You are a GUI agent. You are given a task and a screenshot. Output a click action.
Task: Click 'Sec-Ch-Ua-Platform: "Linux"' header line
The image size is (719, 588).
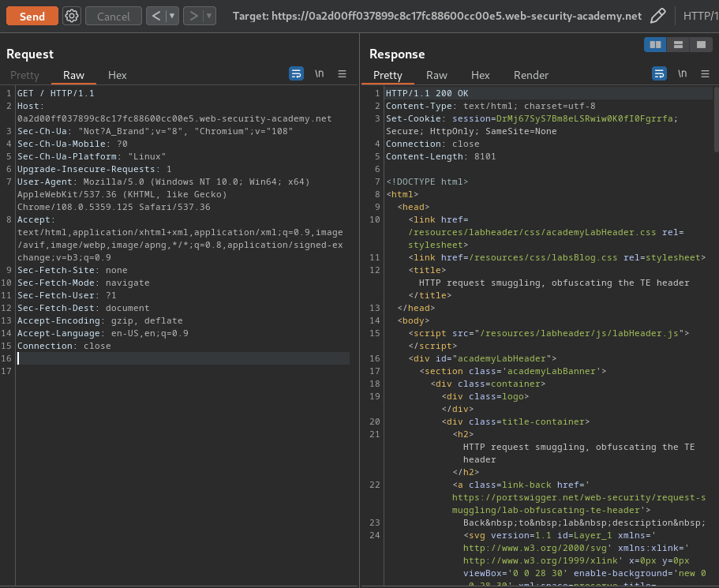(92, 156)
